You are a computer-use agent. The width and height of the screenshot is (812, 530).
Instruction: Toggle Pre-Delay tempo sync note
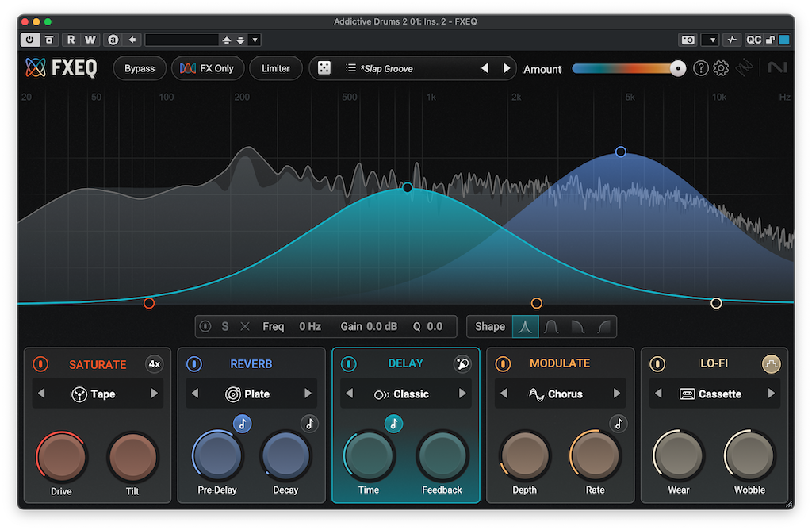[243, 424]
